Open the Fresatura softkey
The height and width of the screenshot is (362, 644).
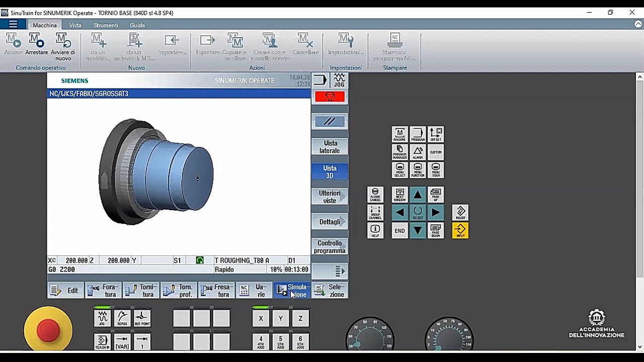216,290
